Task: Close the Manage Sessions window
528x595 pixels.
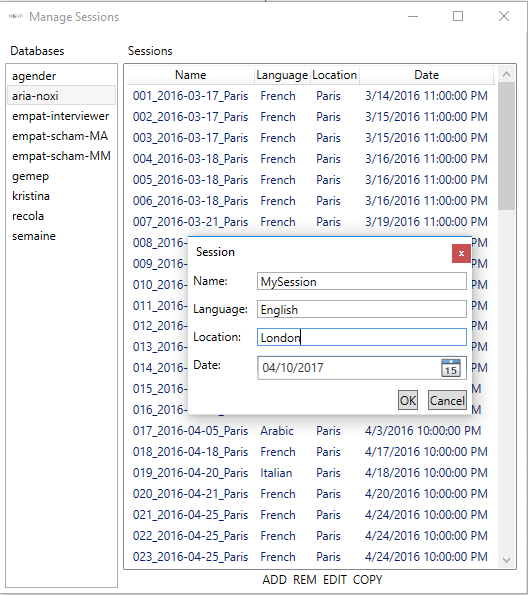Action: [504, 16]
